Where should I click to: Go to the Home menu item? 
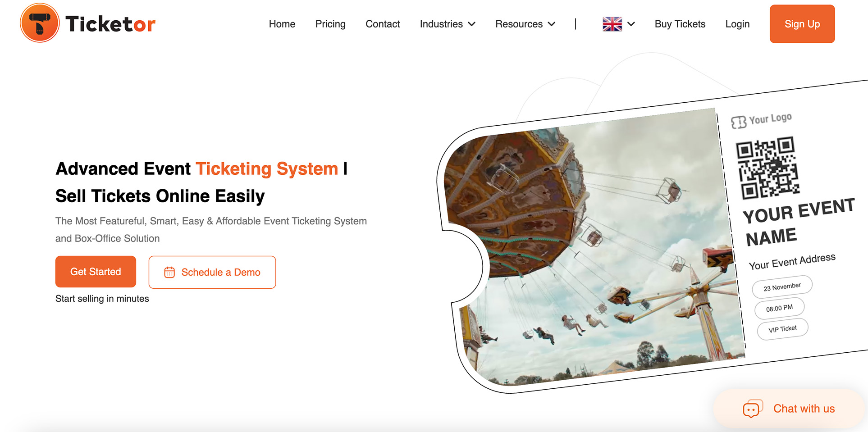282,24
